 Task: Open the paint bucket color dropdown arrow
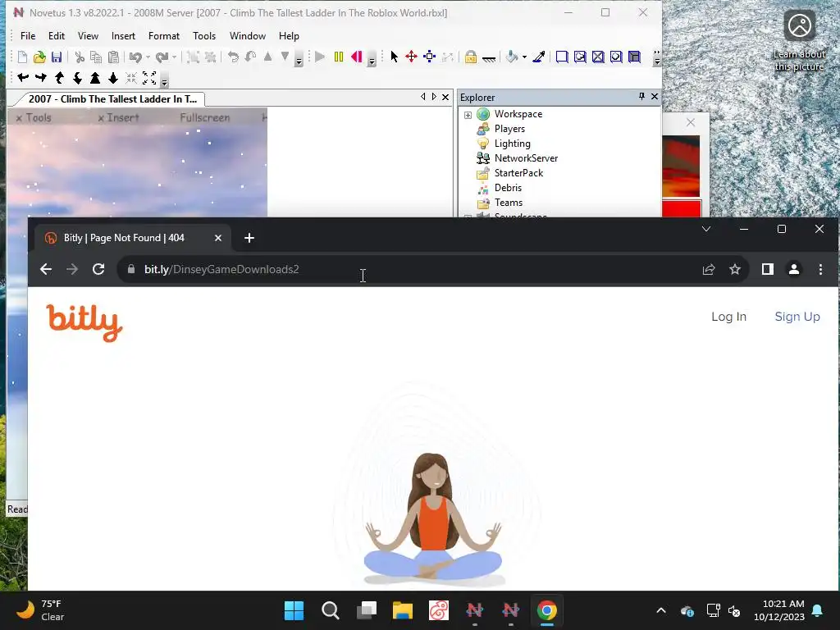(x=524, y=57)
